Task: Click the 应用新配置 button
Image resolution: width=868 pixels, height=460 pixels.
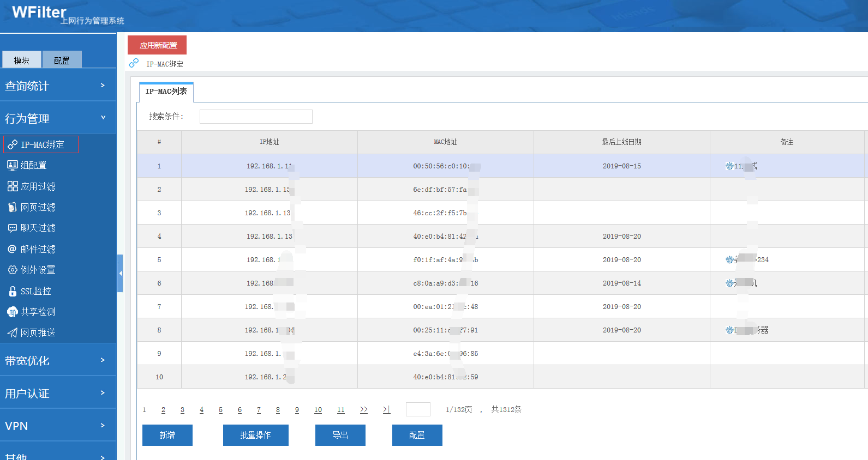Action: click(x=157, y=45)
